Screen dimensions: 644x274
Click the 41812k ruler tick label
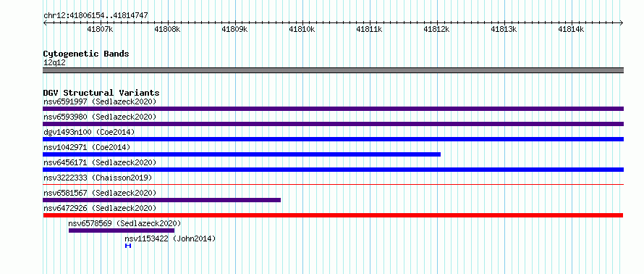click(436, 29)
